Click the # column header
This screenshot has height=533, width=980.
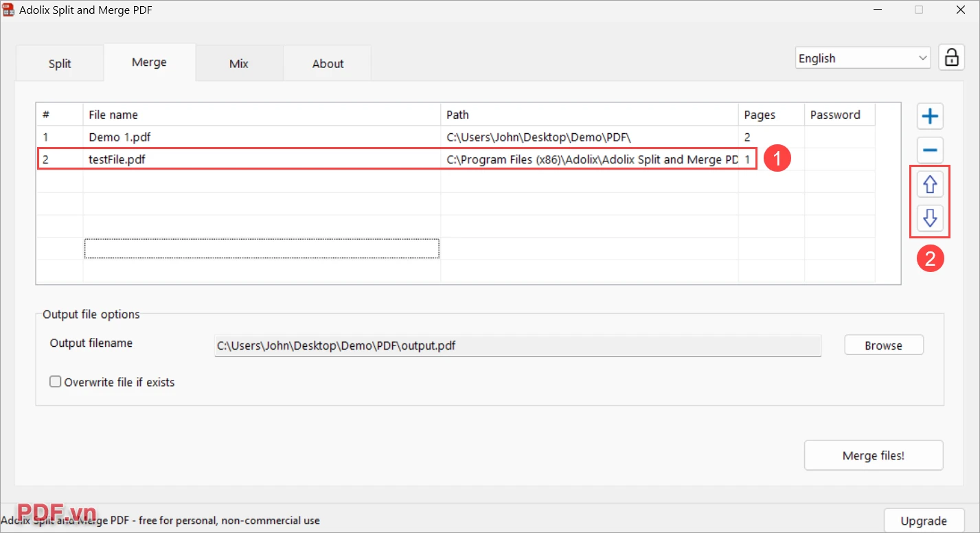pyautogui.click(x=60, y=115)
